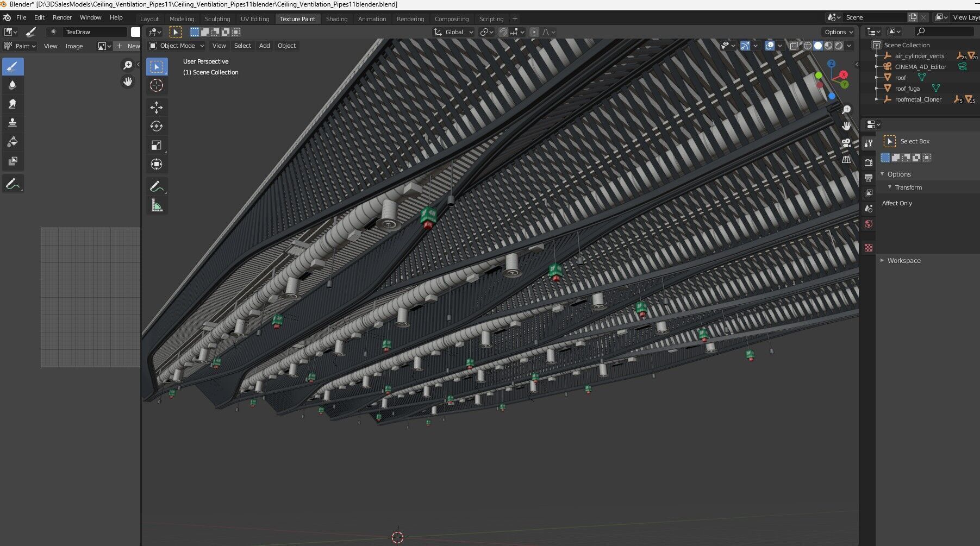Open the Scene properties tab
Screen dimensions: 980x546
click(x=869, y=208)
